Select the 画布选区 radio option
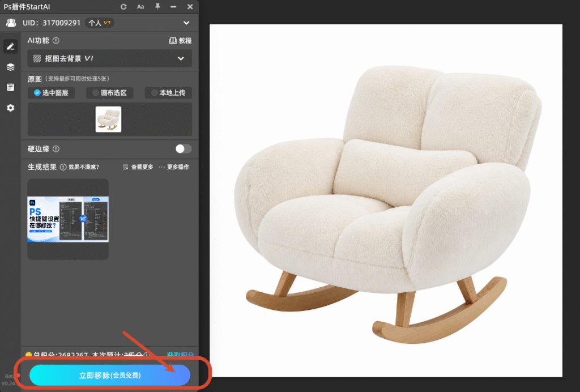The width and height of the screenshot is (580, 392). click(110, 93)
